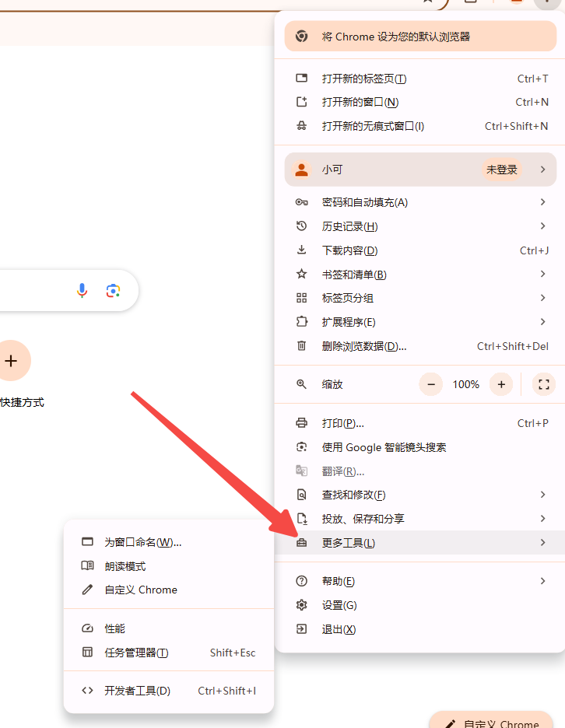Decrease zoom with the minus button
Viewport: 565px width, 728px height.
point(431,384)
